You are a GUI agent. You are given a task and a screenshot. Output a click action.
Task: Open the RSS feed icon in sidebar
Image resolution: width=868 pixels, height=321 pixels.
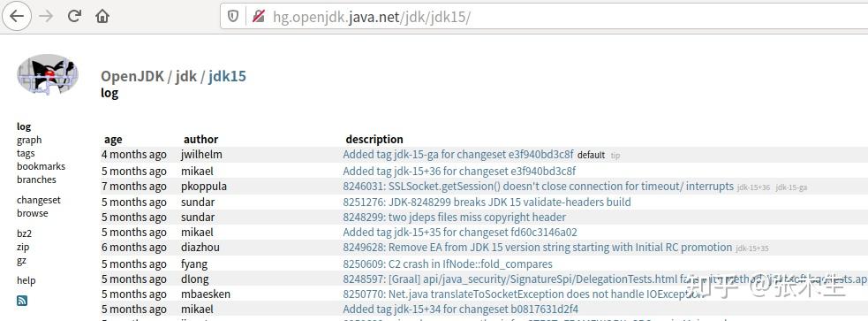(x=22, y=301)
